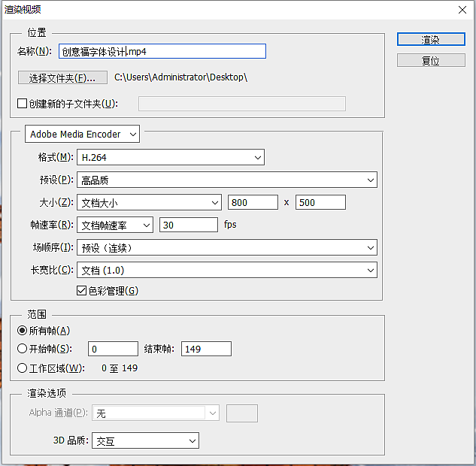Click the 名称 file name field
476x466 pixels.
(x=162, y=51)
